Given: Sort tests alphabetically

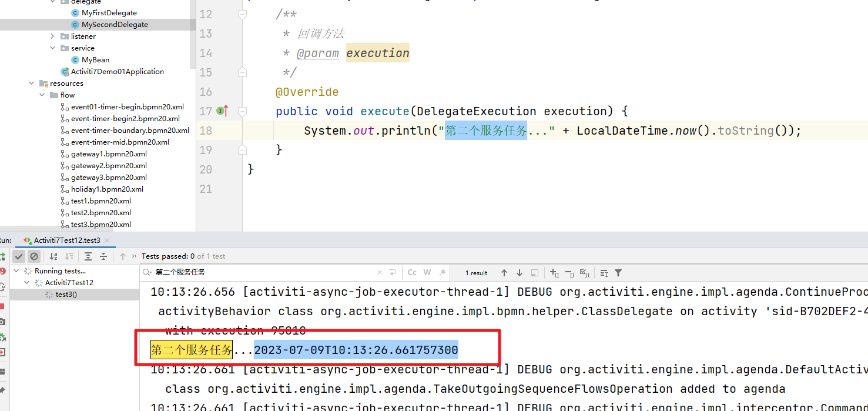Looking at the screenshot, I should click(x=53, y=256).
